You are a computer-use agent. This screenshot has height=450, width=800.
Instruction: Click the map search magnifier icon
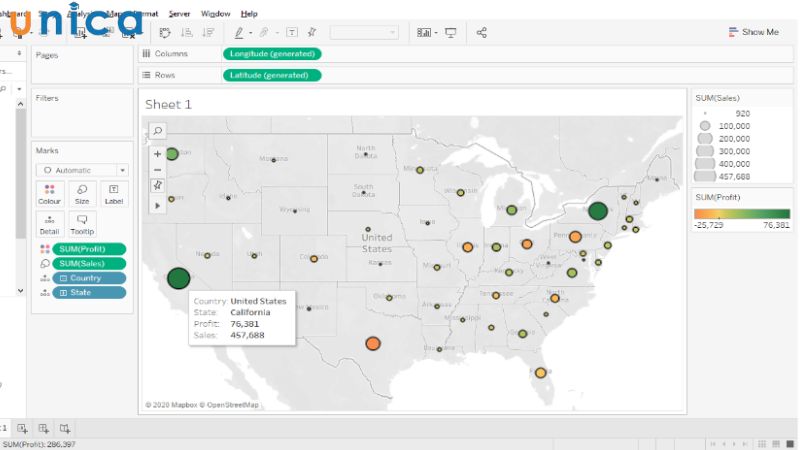(157, 131)
